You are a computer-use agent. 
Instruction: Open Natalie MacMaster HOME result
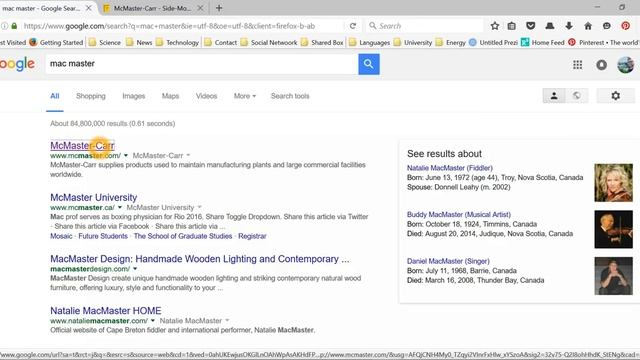pyautogui.click(x=106, y=311)
